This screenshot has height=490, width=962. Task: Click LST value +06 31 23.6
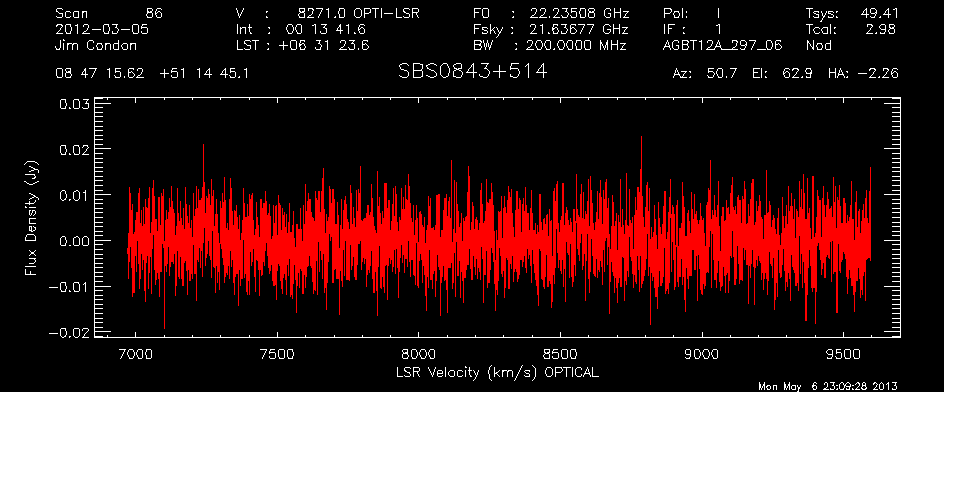(323, 45)
